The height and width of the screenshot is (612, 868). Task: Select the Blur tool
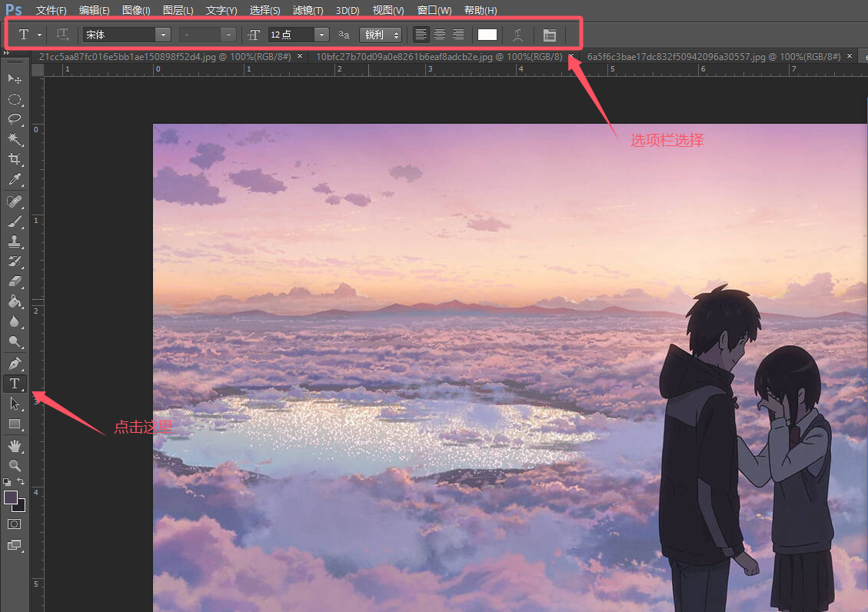[15, 321]
